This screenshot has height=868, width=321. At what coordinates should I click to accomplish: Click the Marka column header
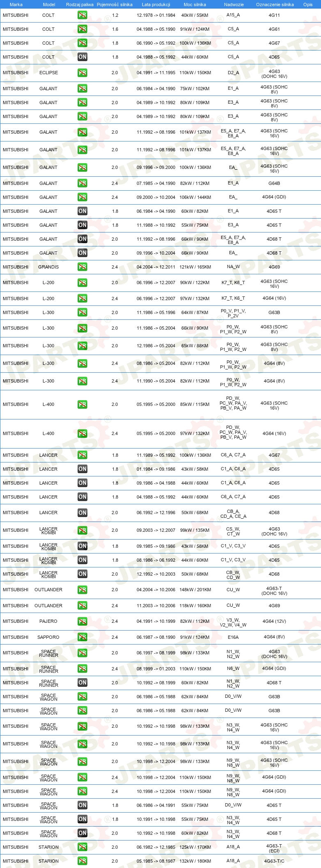pos(16,5)
